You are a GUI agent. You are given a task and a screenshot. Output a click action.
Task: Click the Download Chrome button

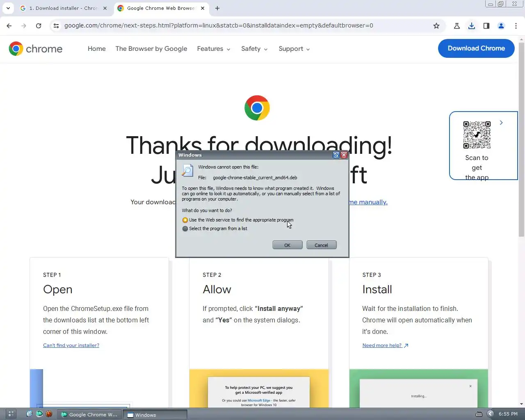476,48
